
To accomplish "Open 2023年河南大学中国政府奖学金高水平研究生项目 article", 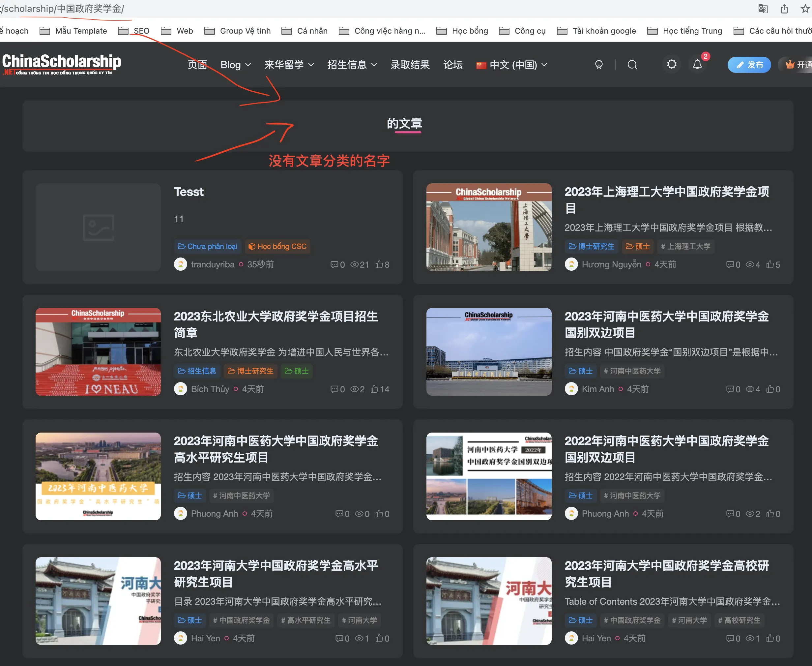I will coord(276,574).
